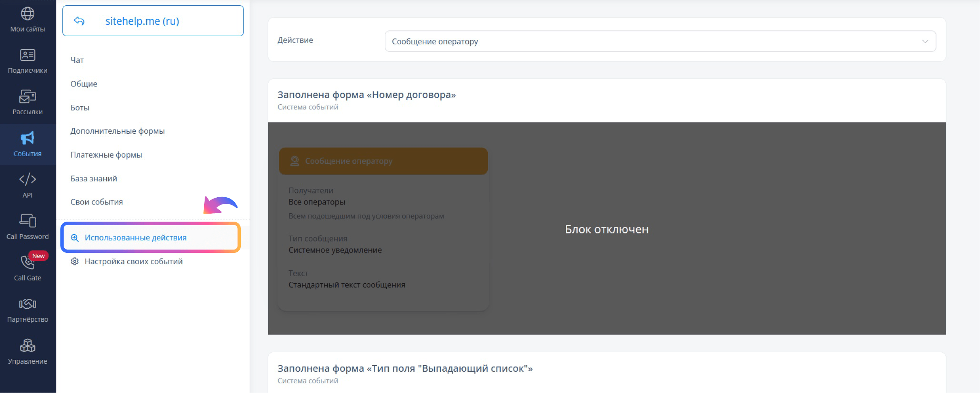Open the Сообщение оператору combo box
The width and height of the screenshot is (980, 393).
click(660, 41)
